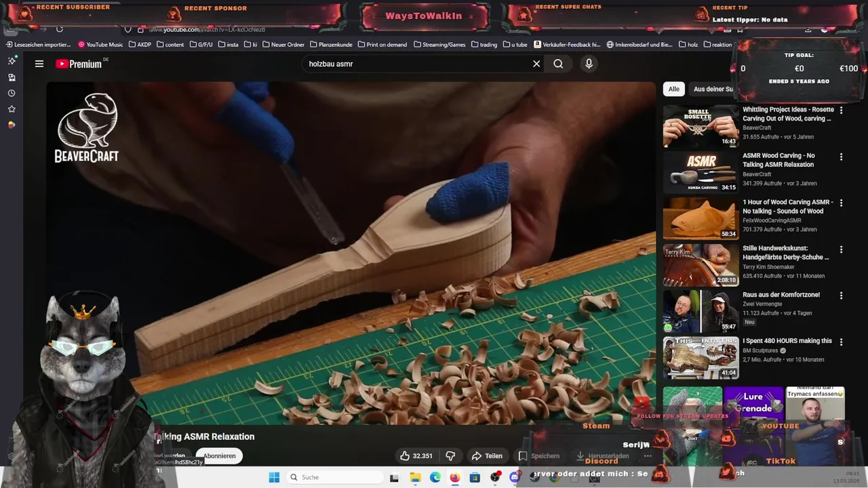Open I Spent 480 HOURS thumbnail

(701, 357)
